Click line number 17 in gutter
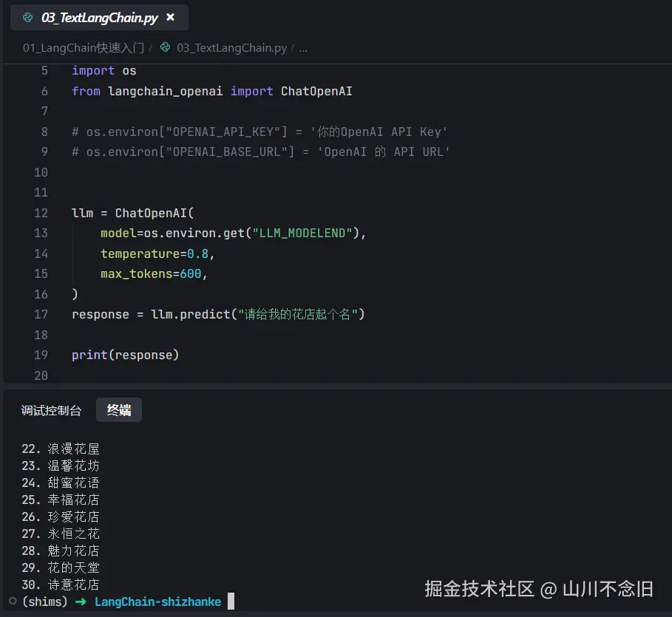 pyautogui.click(x=41, y=314)
